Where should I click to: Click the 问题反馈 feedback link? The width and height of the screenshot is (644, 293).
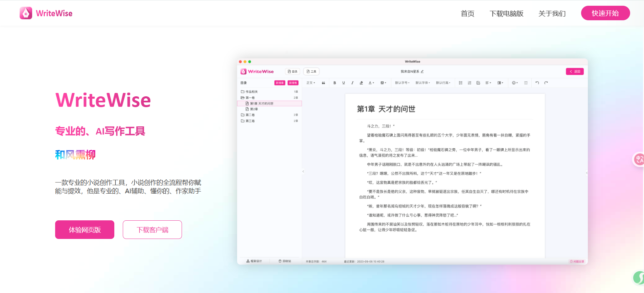pyautogui.click(x=577, y=262)
